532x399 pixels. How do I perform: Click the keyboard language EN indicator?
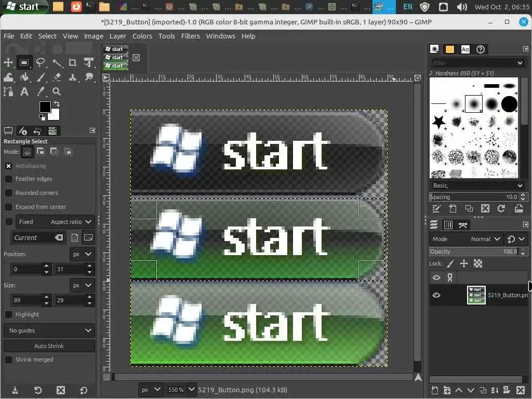point(408,6)
